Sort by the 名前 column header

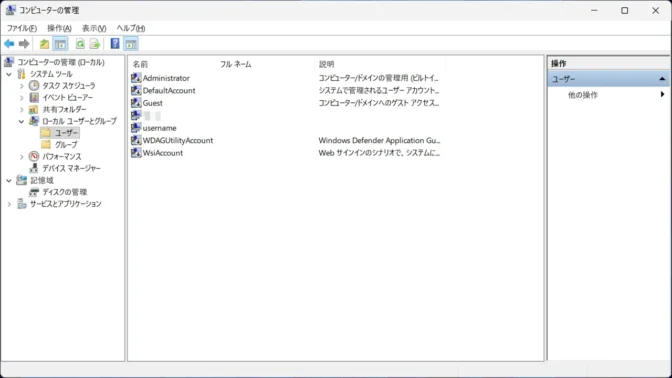click(x=140, y=64)
